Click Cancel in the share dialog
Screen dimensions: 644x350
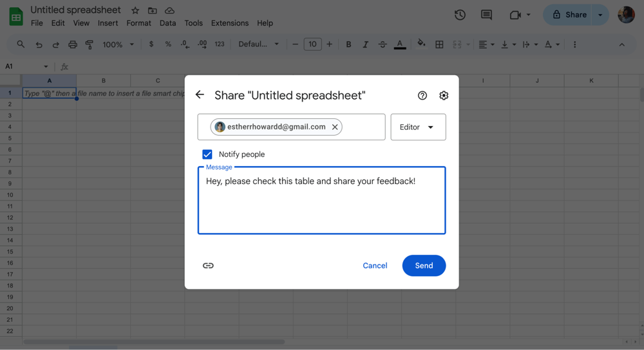click(375, 266)
